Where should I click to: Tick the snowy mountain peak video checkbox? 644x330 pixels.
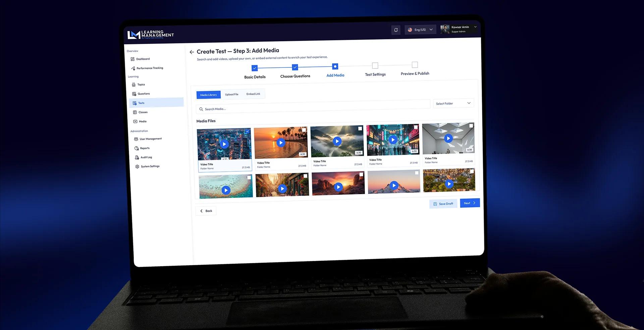tap(417, 173)
